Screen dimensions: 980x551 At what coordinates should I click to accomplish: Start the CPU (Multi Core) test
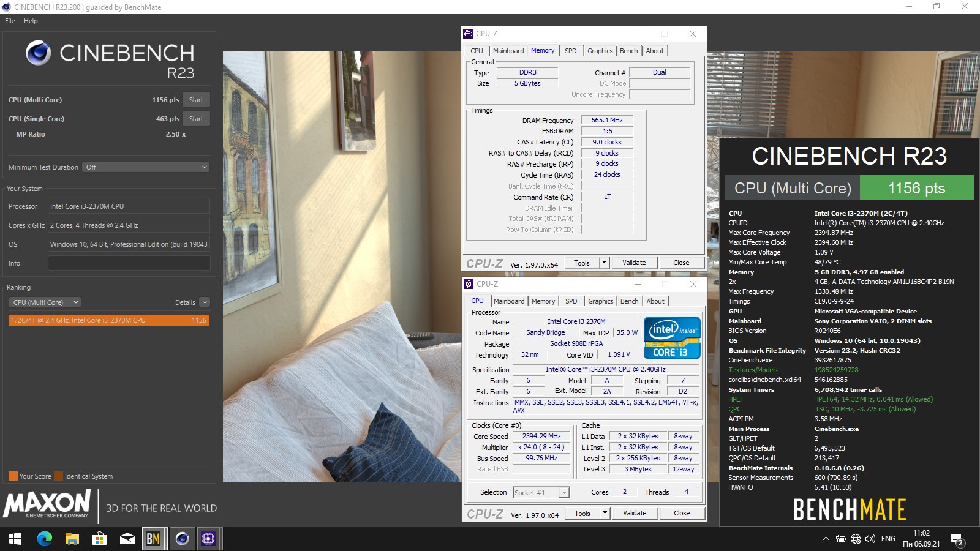point(196,100)
